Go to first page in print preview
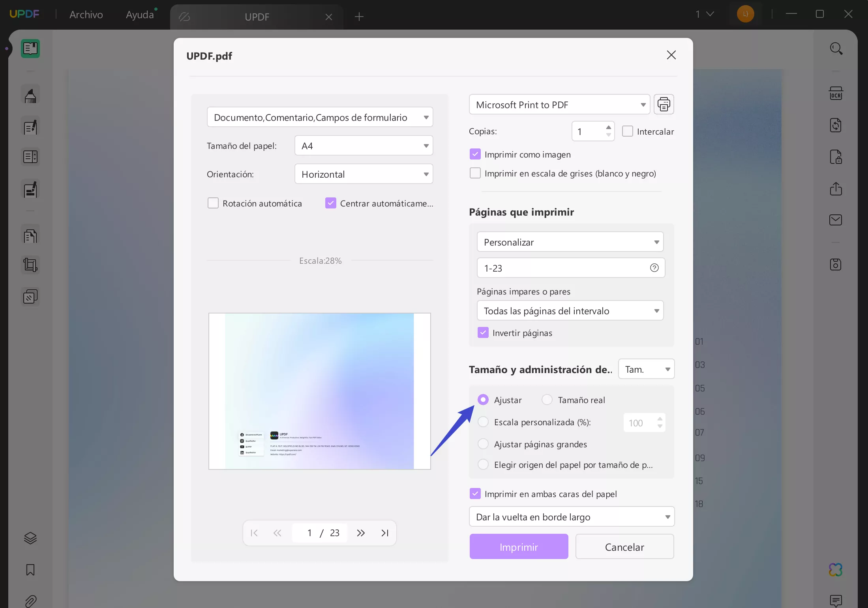The image size is (868, 608). click(x=254, y=533)
